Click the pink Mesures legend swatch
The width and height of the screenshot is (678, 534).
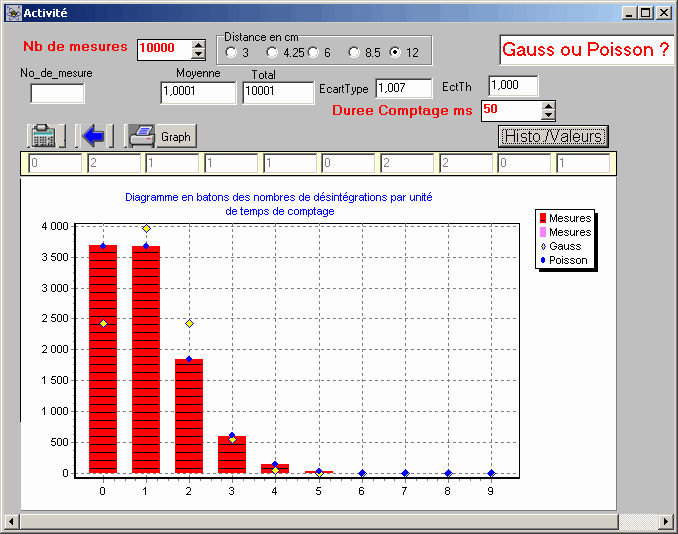pos(543,232)
